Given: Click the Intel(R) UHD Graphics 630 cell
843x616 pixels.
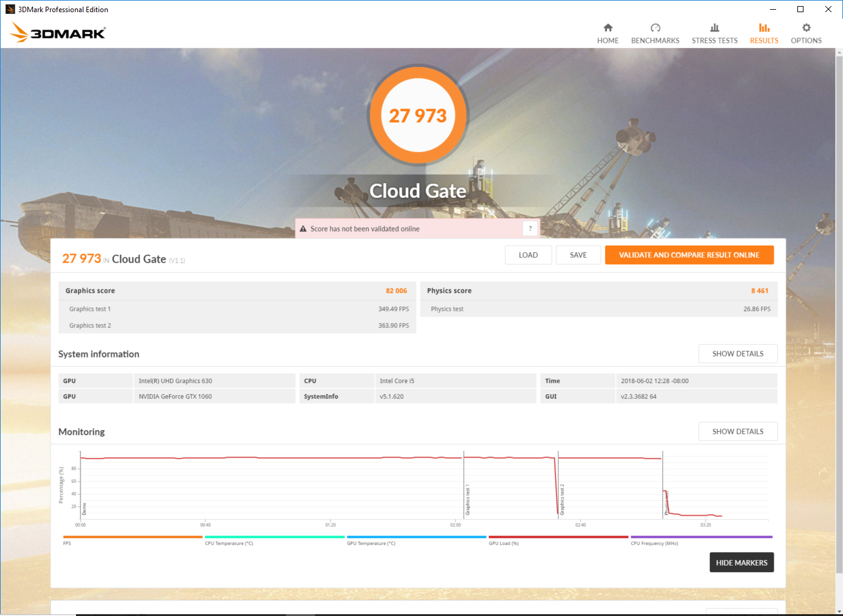Looking at the screenshot, I should pyautogui.click(x=214, y=381).
